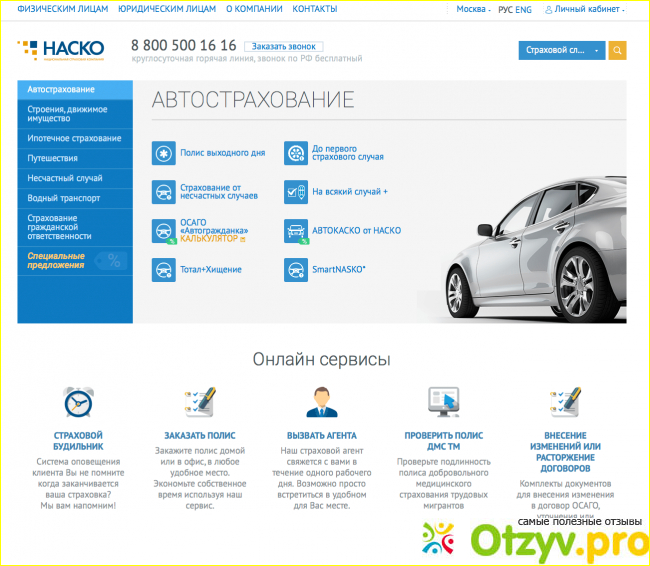This screenshot has height=566, width=650.
Task: Switch language to ENG
Action: [523, 9]
